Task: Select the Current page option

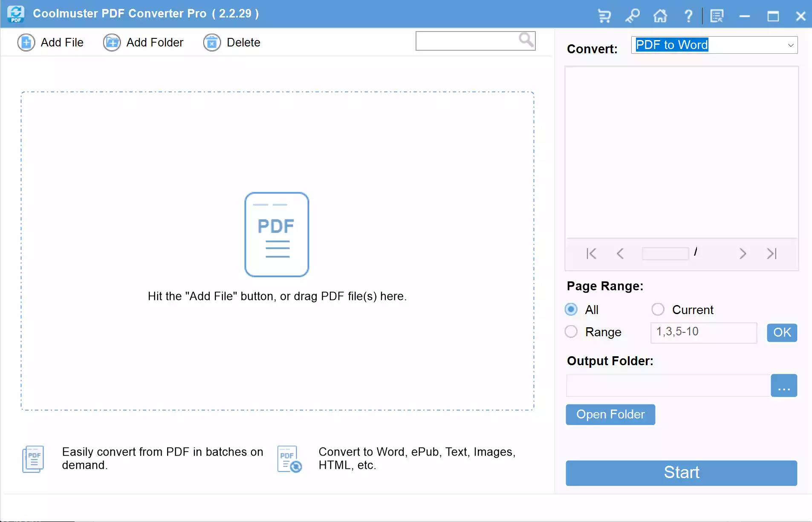Action: (658, 309)
